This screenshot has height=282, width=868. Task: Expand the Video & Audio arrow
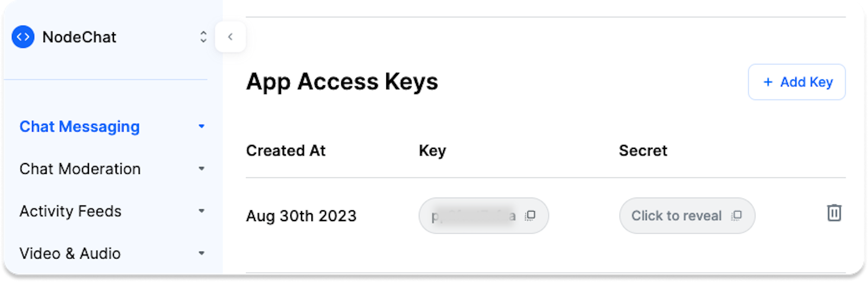(201, 253)
